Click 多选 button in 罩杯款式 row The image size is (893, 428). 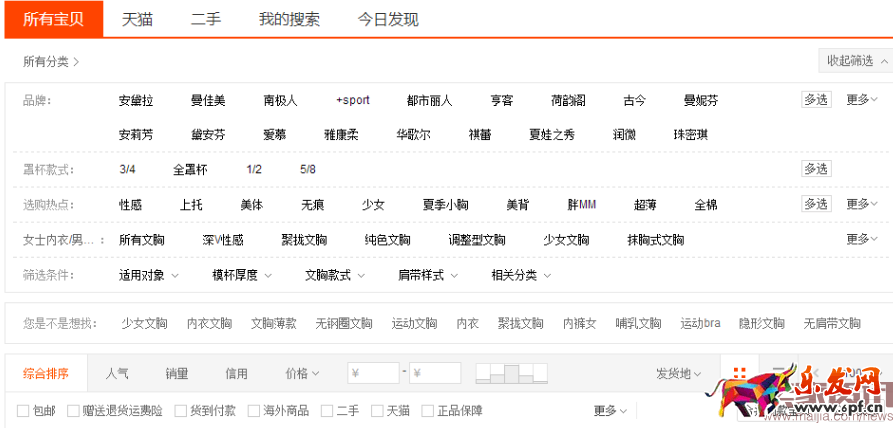click(816, 168)
